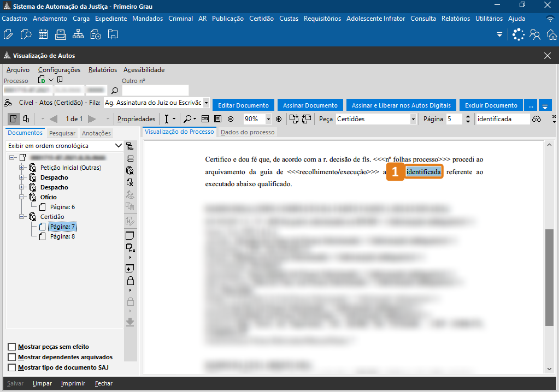Click Assinar e Liberar nos Autos Digitais
The height and width of the screenshot is (392, 559).
point(401,105)
